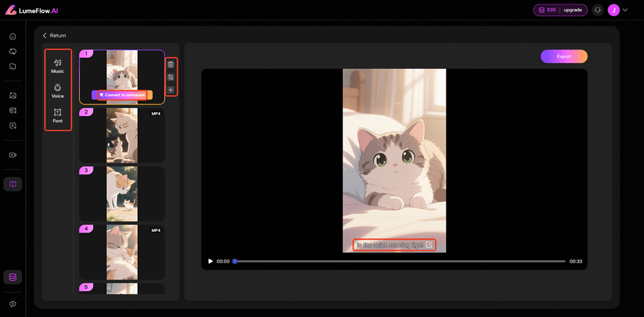Select scene 2 thumbnail

coord(122,135)
